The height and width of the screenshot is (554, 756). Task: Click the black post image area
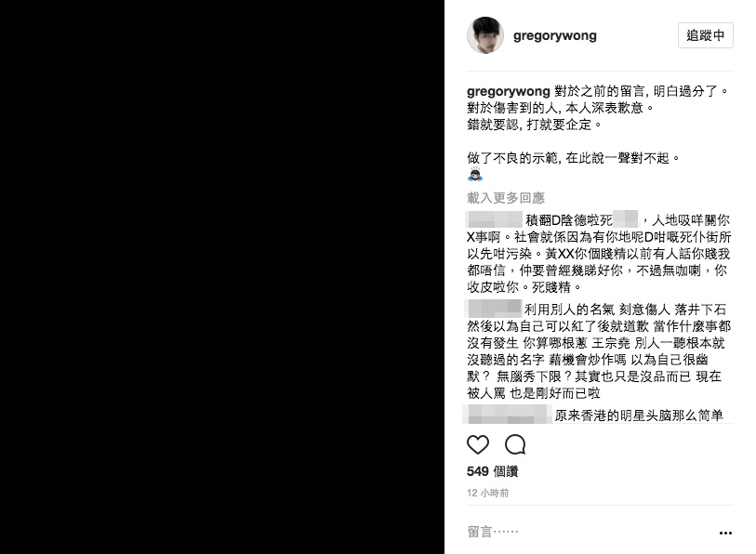point(222,277)
